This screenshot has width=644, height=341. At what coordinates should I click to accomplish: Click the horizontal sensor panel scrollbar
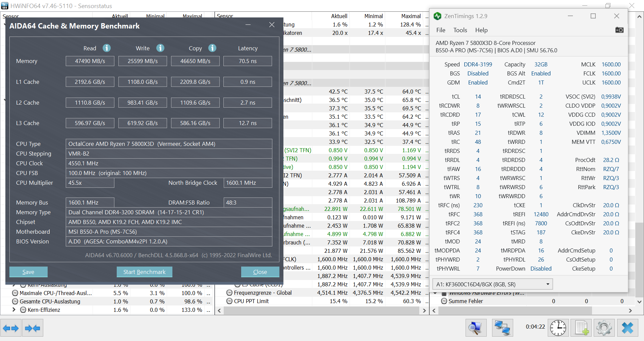click(x=322, y=311)
